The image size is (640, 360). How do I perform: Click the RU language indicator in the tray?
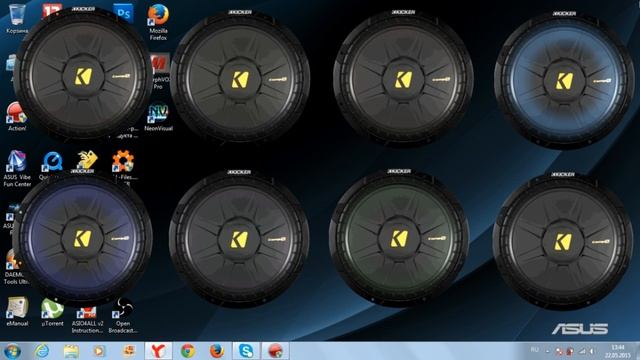coord(535,350)
